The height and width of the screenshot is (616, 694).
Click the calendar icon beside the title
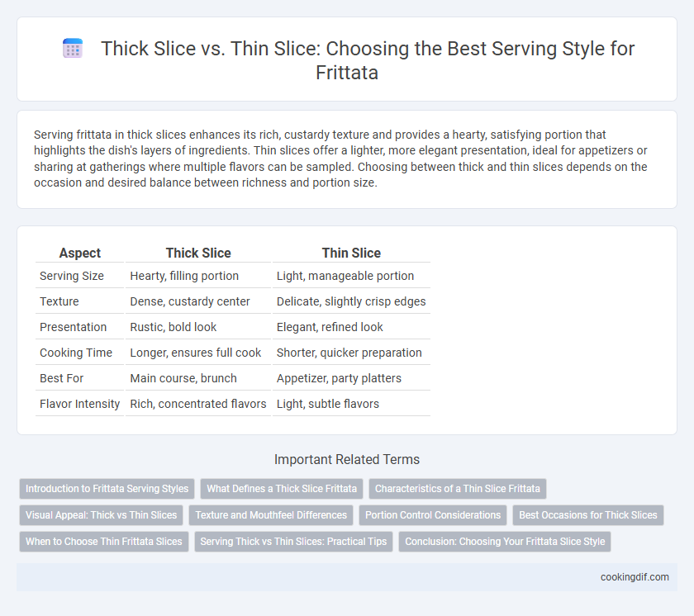click(x=73, y=48)
